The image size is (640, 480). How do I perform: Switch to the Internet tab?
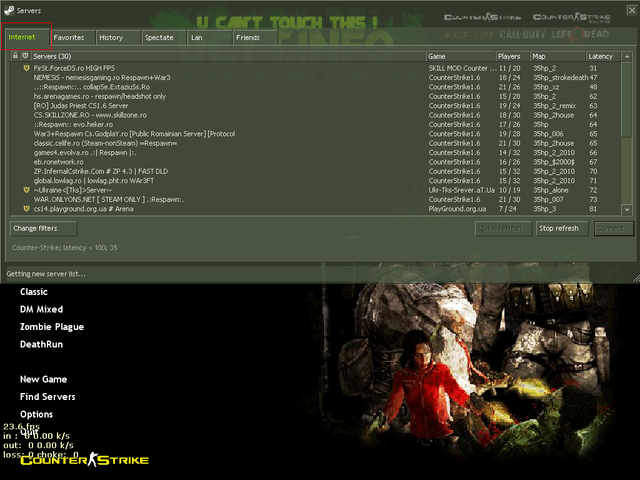tap(27, 37)
